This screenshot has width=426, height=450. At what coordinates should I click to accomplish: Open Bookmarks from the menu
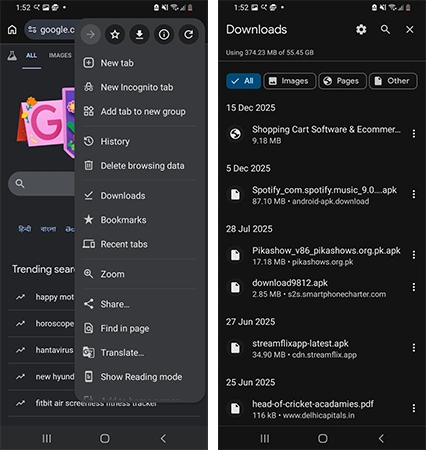point(140,220)
